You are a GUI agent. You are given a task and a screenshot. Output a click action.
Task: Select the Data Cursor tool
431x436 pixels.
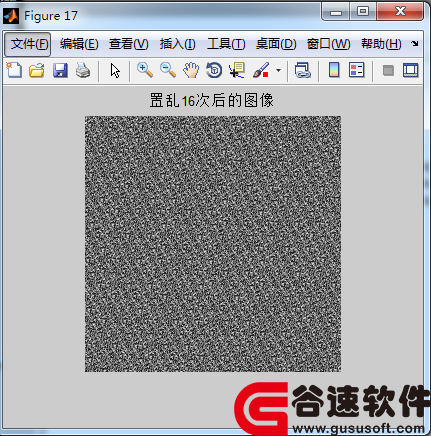pyautogui.click(x=237, y=70)
